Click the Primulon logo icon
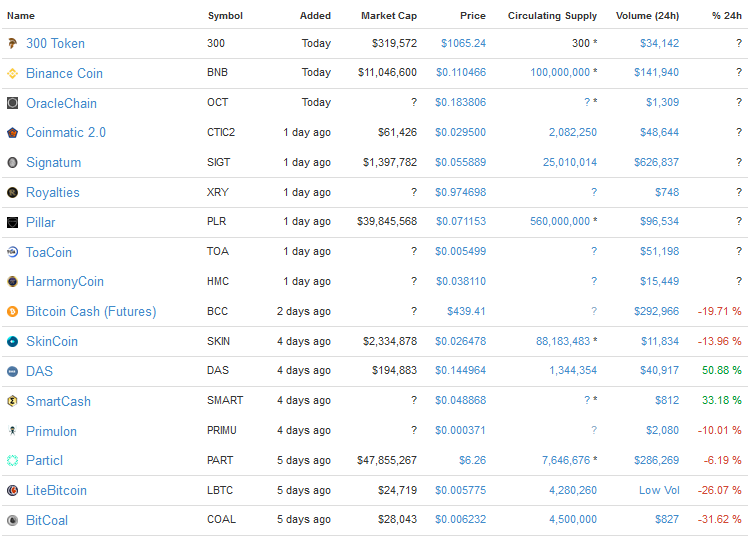752x537 pixels. pyautogui.click(x=12, y=431)
